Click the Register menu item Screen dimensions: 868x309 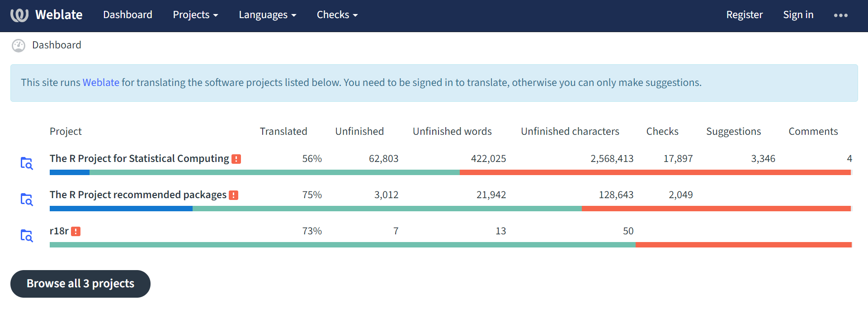[744, 15]
